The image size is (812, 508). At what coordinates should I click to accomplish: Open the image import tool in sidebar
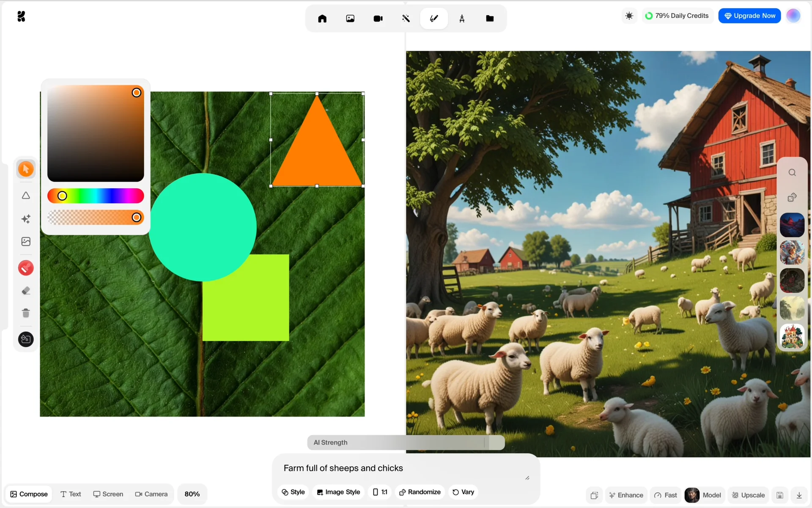26,242
